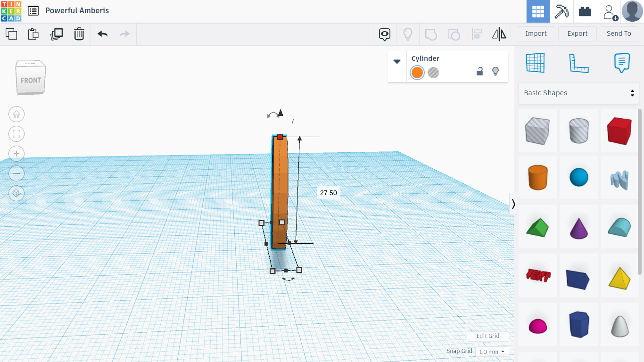This screenshot has height=362, width=644.
Task: Toggle the notes visibility eye icon
Action: (385, 34)
